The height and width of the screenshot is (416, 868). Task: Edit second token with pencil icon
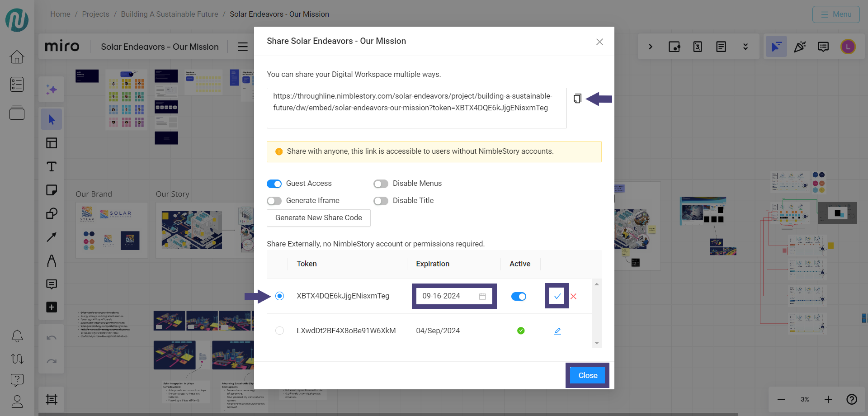pos(557,331)
